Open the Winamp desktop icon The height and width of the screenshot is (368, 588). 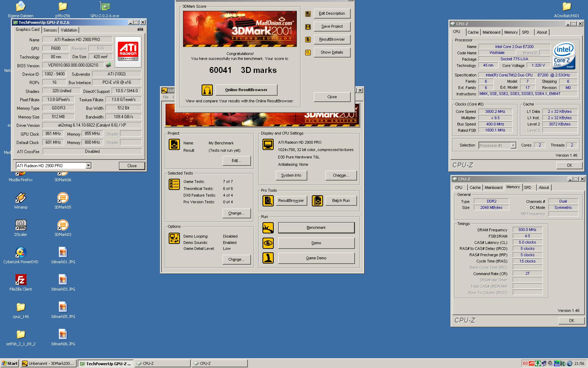coord(21,200)
